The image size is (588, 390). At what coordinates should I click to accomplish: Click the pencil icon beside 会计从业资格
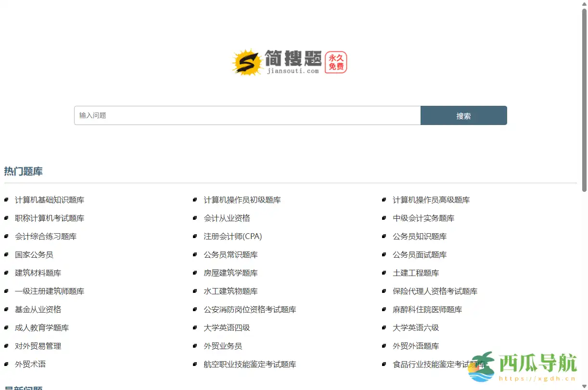[x=195, y=218]
